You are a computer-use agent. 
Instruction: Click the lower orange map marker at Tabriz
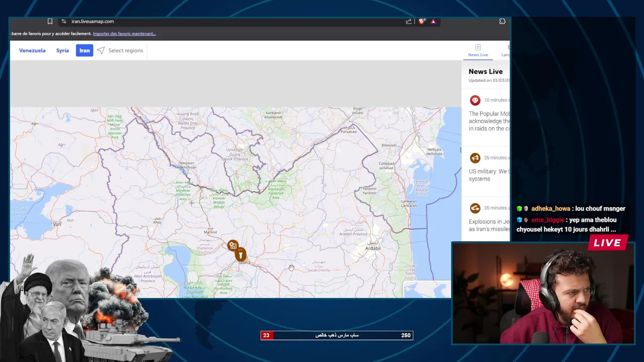click(240, 255)
